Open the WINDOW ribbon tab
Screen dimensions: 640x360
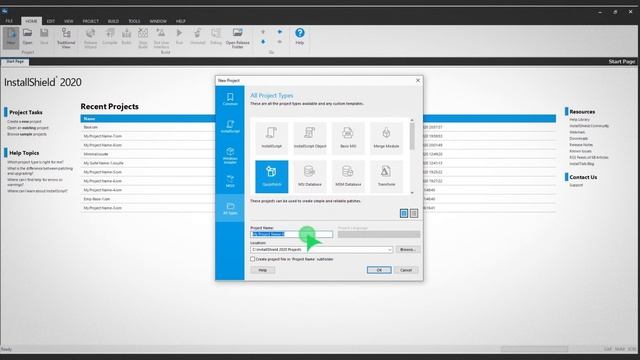[x=158, y=21]
